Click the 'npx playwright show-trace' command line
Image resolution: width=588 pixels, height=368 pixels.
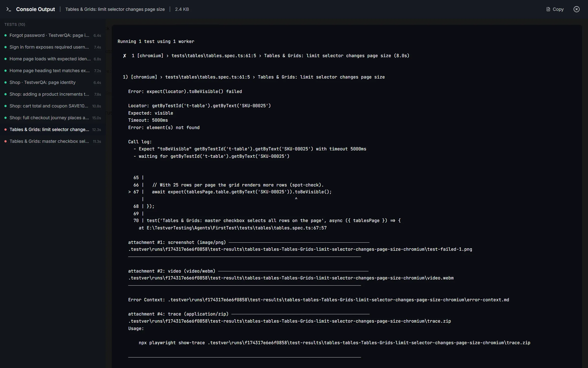[x=334, y=343]
